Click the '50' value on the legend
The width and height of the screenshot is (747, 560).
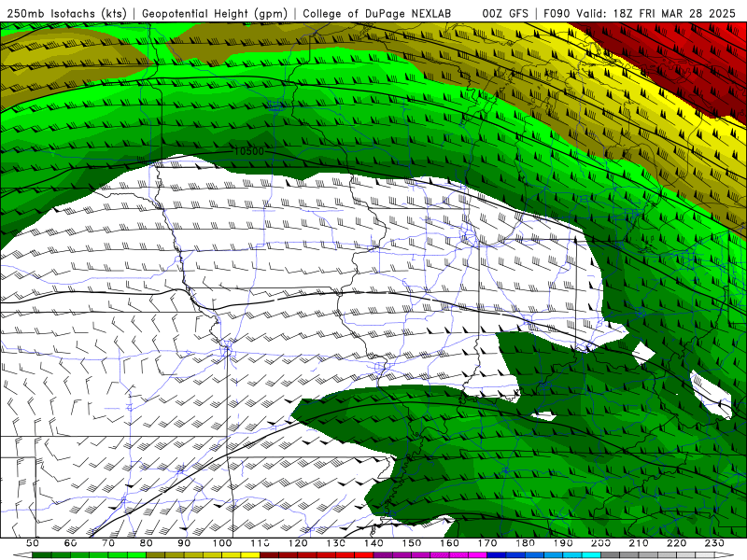click(x=33, y=543)
